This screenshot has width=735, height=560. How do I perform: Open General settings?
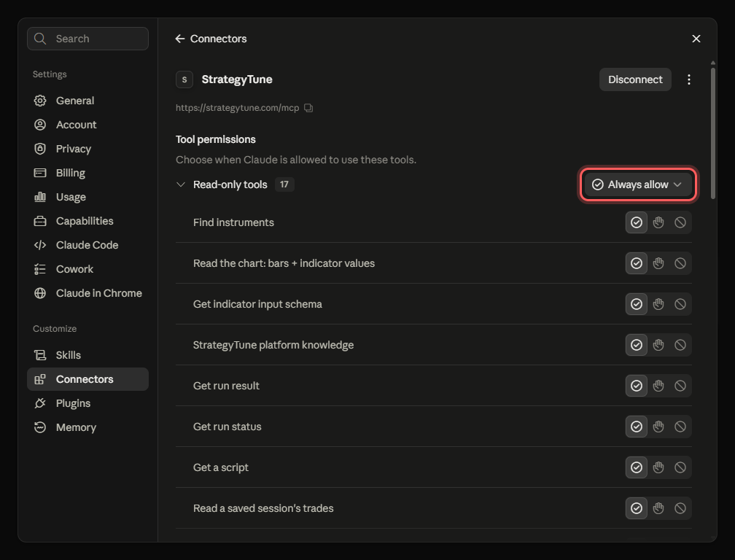87,101
